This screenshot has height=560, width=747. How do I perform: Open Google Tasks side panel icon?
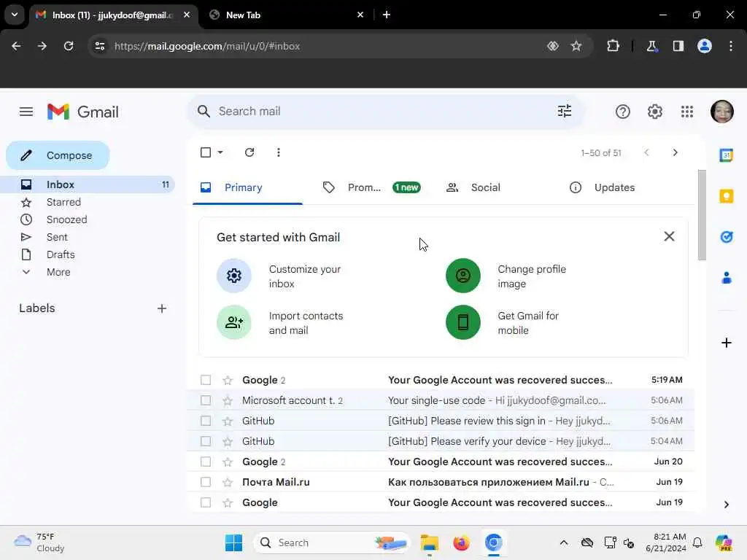point(726,237)
